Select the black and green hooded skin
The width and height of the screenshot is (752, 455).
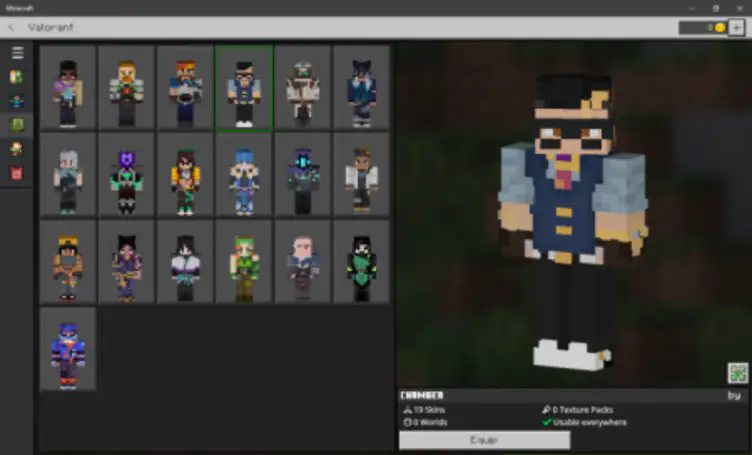pyautogui.click(x=361, y=262)
